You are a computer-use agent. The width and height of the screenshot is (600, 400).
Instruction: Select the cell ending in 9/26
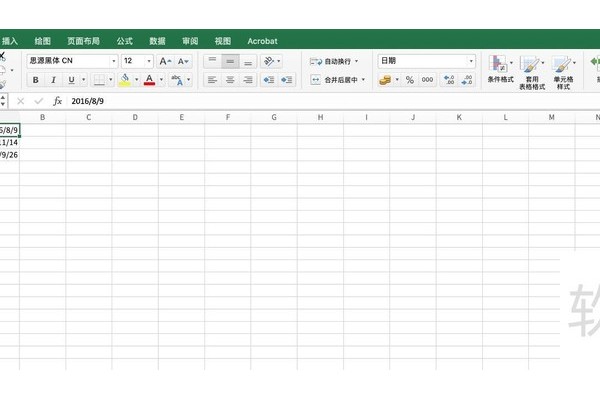[x=10, y=155]
